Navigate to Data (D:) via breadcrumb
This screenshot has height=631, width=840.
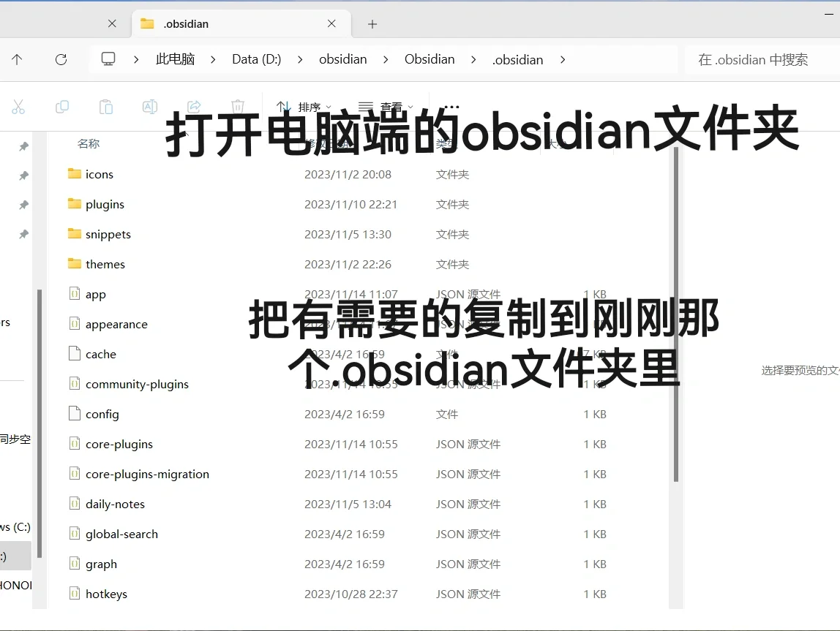click(255, 59)
